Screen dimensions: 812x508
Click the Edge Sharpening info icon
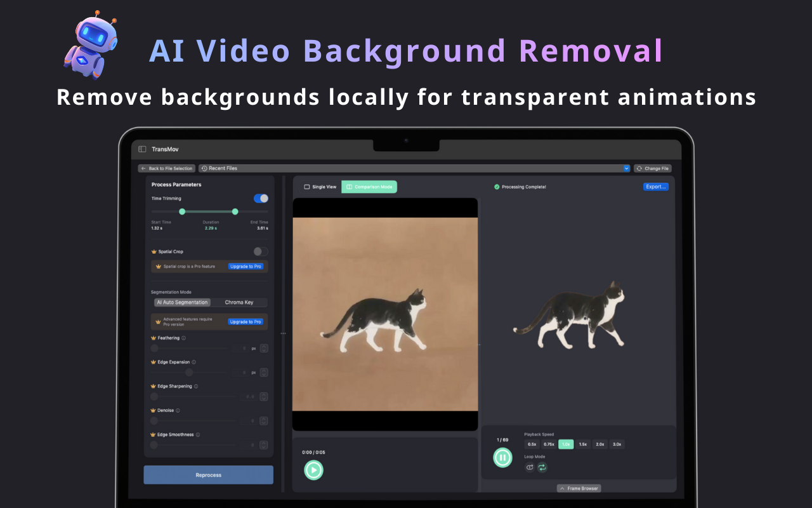[x=196, y=386]
